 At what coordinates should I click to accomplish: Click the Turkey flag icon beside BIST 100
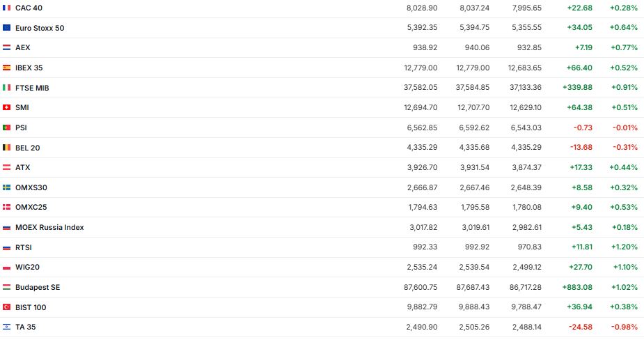pos(6,307)
